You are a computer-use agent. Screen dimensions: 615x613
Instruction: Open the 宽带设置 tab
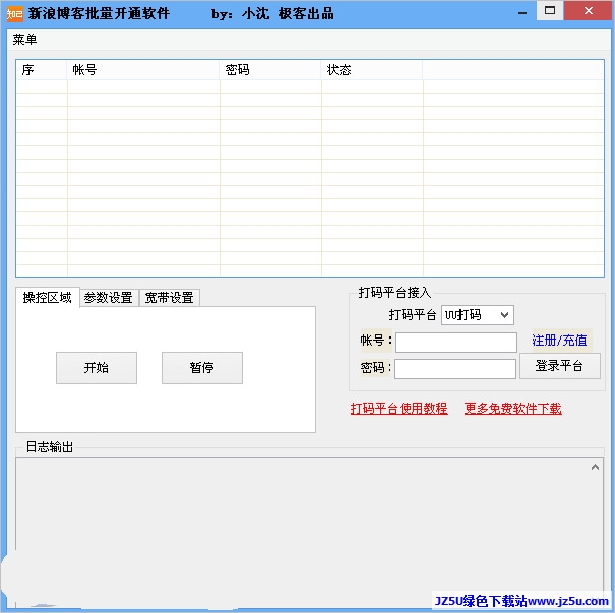pos(169,298)
